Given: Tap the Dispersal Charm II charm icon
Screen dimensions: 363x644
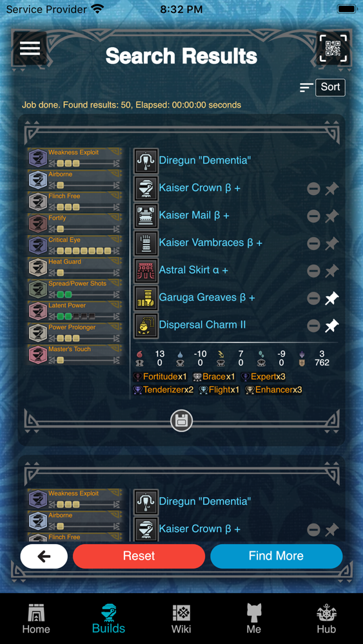Looking at the screenshot, I should tap(146, 325).
